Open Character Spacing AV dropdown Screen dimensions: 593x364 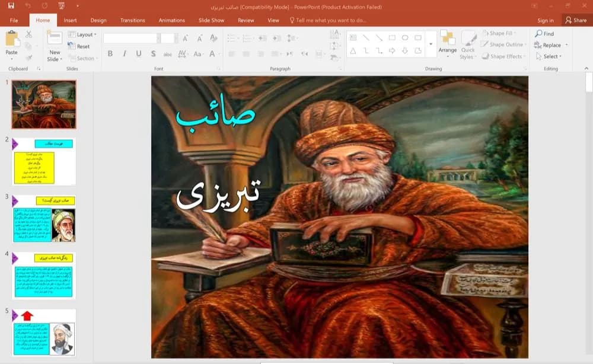point(183,54)
